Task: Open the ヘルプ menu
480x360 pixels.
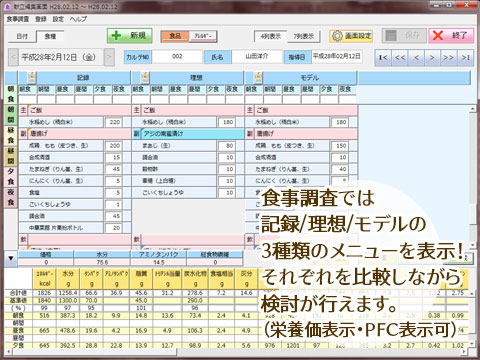Action: coord(78,19)
